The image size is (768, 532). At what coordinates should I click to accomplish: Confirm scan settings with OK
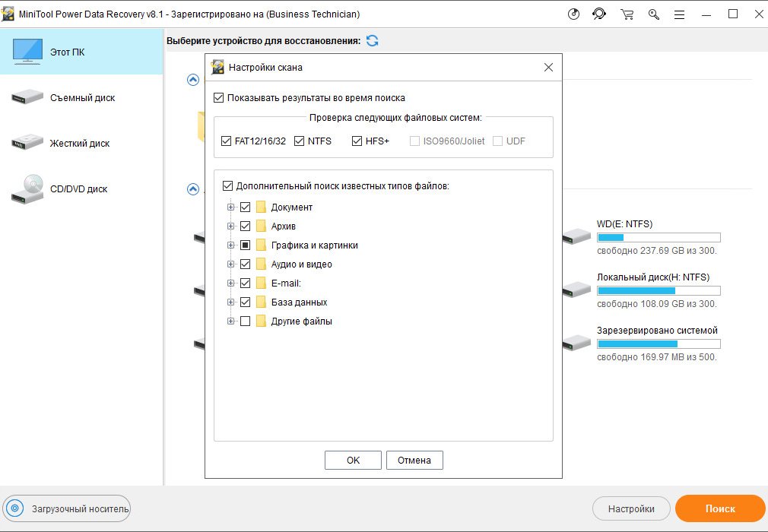(x=353, y=460)
